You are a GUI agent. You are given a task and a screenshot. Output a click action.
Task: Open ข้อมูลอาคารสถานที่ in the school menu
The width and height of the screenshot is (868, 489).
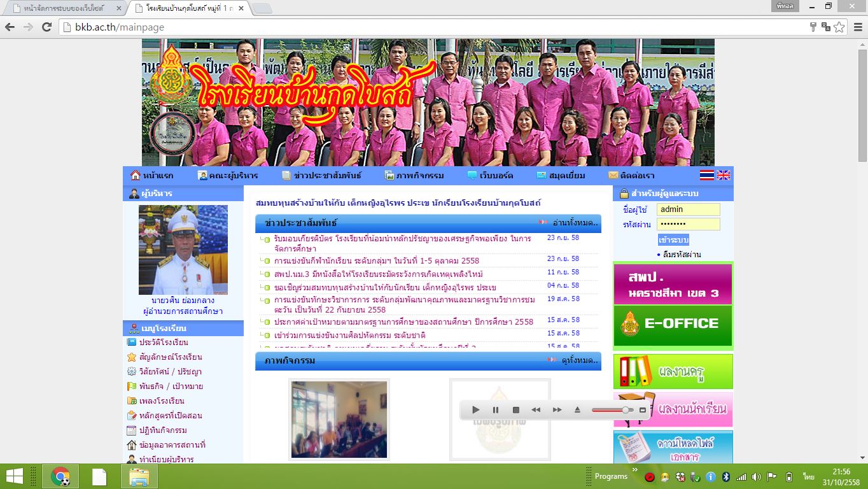click(172, 445)
